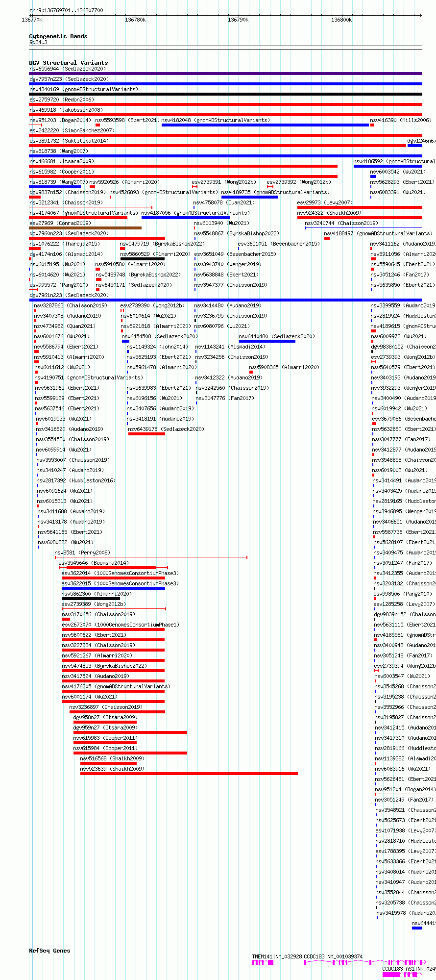Click the blue nsv6440480 (Sedlazeck2020) bar
This screenshot has width=436, height=980.
[267, 341]
